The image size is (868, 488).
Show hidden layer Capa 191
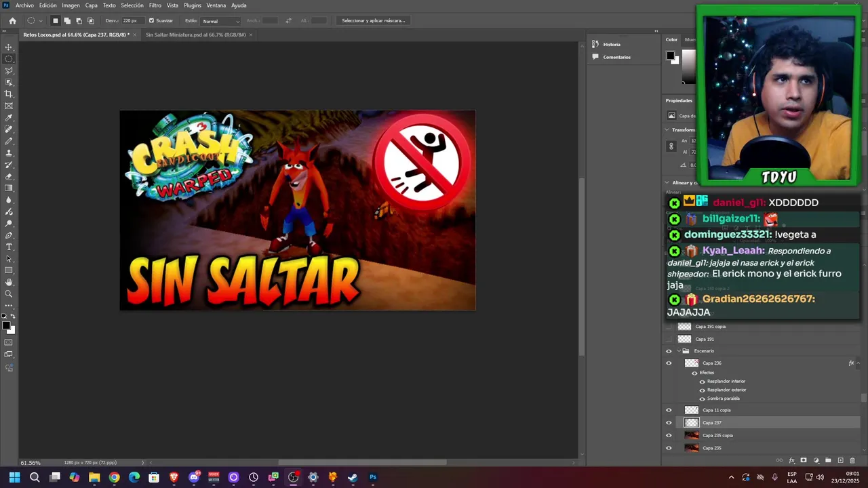[669, 339]
